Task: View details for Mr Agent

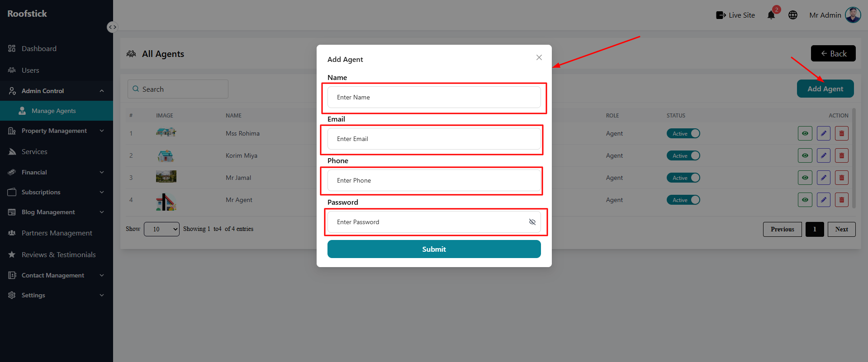Action: click(805, 200)
